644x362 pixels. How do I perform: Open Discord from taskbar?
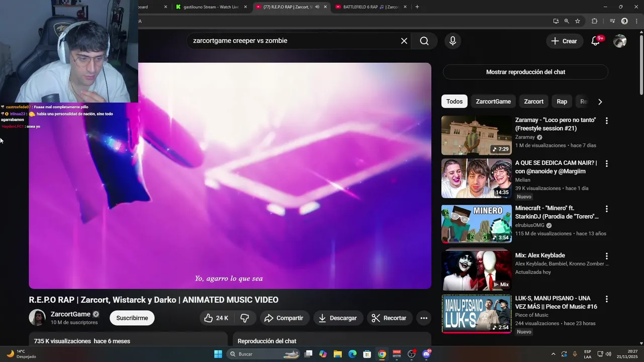point(427,354)
